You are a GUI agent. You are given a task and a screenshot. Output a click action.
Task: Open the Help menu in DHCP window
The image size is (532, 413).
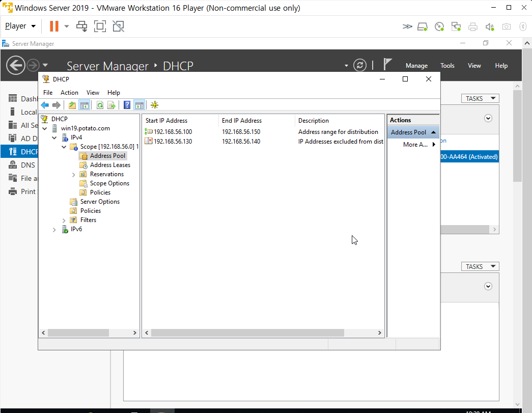click(x=114, y=93)
